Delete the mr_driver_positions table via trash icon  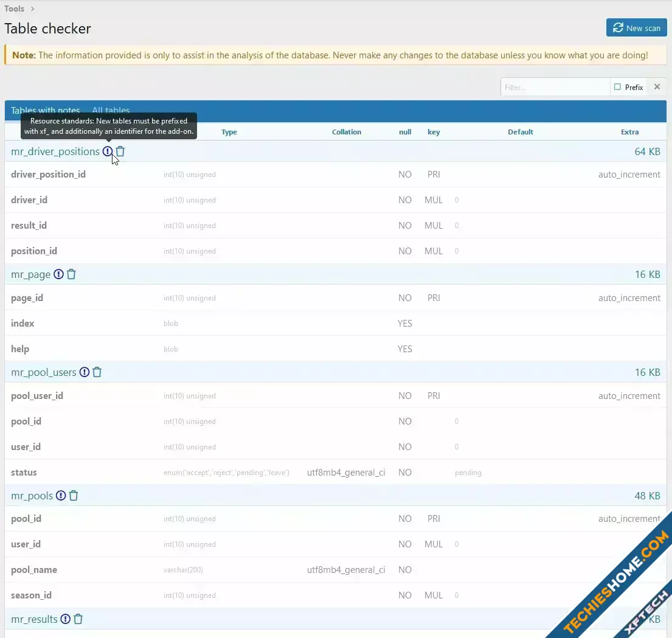point(120,151)
